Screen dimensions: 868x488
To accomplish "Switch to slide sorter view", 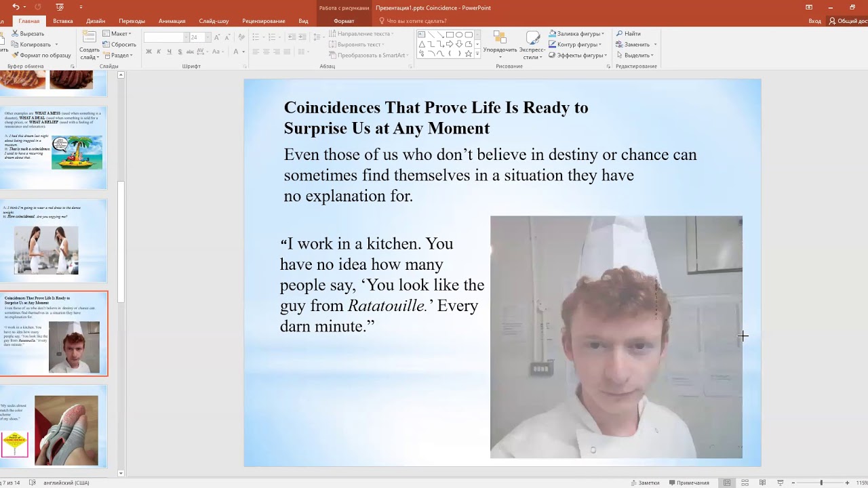I will [745, 483].
